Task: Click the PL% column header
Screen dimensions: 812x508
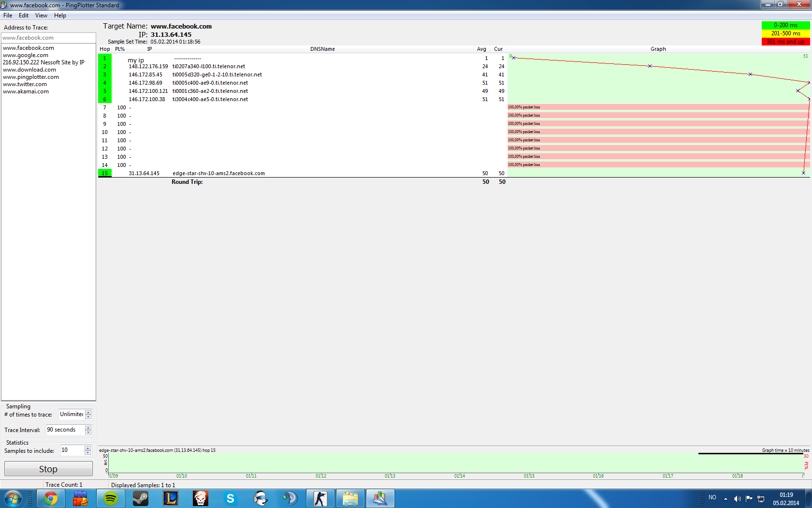Action: point(120,49)
